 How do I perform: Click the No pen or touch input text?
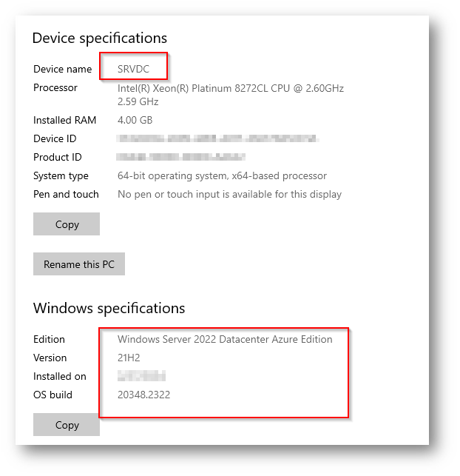(229, 194)
